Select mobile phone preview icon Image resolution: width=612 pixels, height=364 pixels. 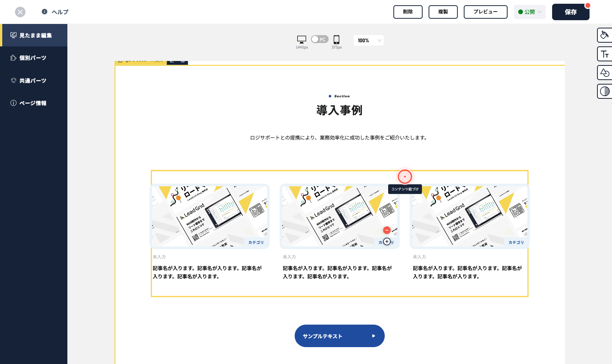(337, 39)
